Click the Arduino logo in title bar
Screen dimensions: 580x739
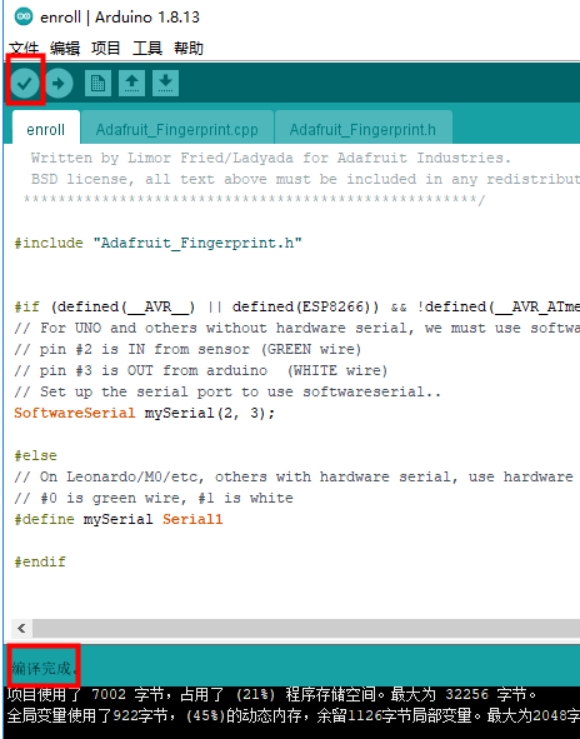(x=24, y=17)
